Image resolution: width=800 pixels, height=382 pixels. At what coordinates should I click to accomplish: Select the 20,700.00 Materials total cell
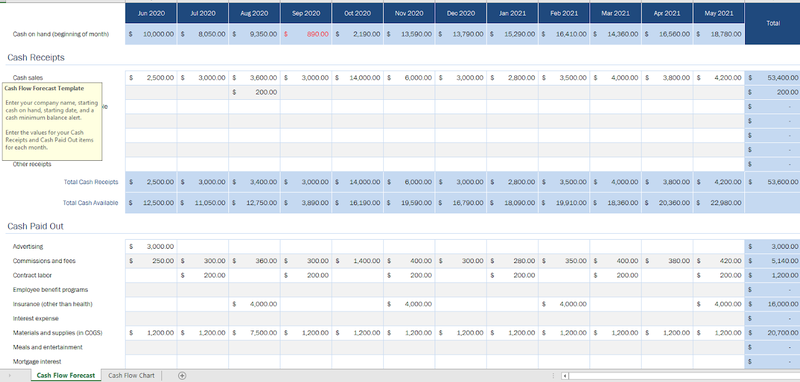click(x=772, y=333)
